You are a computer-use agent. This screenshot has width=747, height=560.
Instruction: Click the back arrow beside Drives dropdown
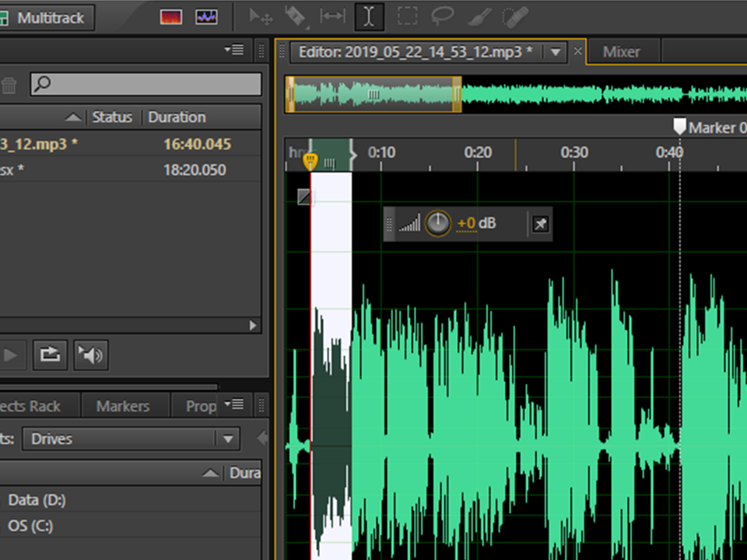coord(261,438)
